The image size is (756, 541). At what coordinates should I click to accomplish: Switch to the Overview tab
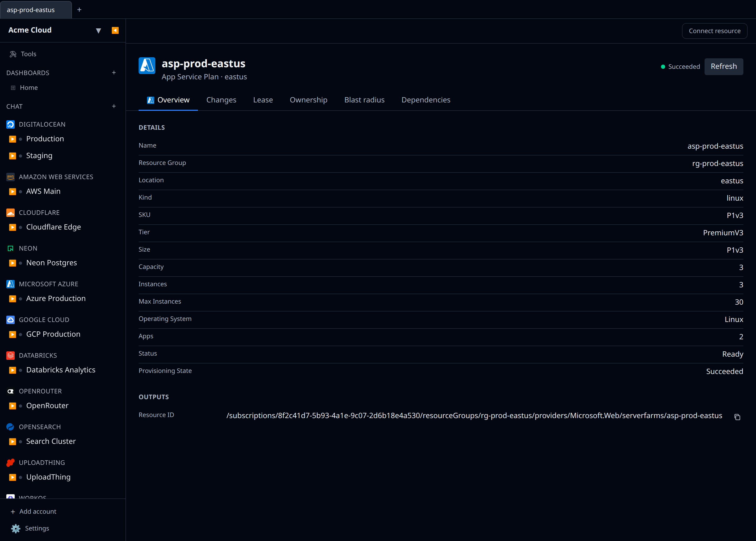[168, 100]
